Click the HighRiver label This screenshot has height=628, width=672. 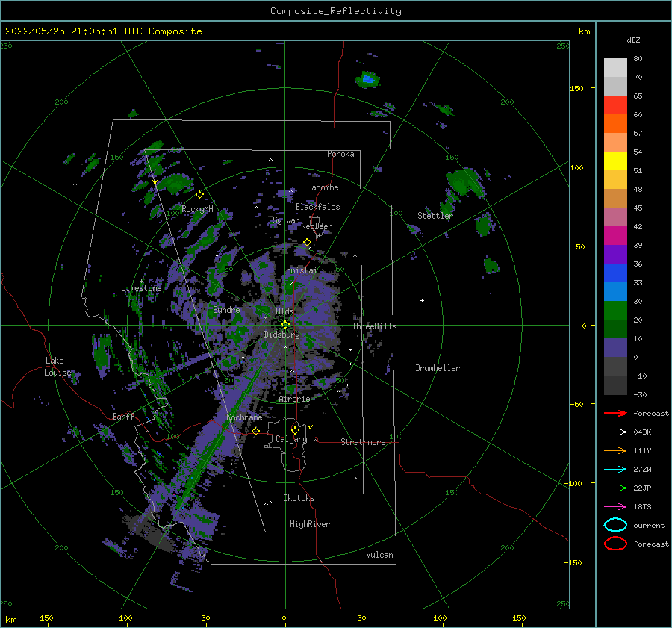tap(310, 524)
